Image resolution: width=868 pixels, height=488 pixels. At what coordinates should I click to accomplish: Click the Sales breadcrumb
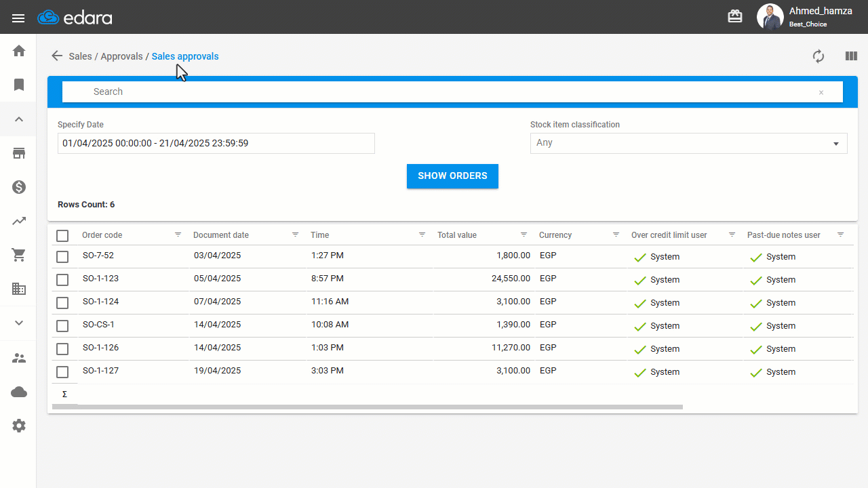[80, 56]
